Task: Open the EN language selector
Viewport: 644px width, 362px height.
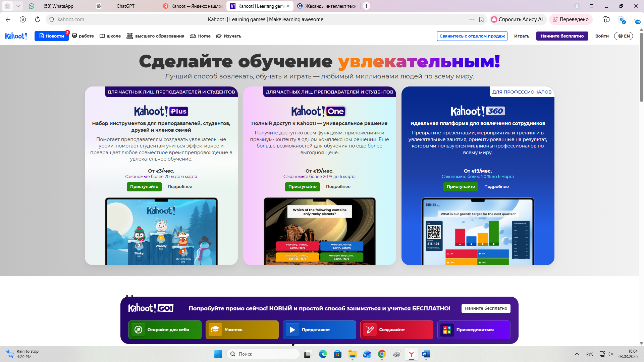Action: (x=624, y=36)
